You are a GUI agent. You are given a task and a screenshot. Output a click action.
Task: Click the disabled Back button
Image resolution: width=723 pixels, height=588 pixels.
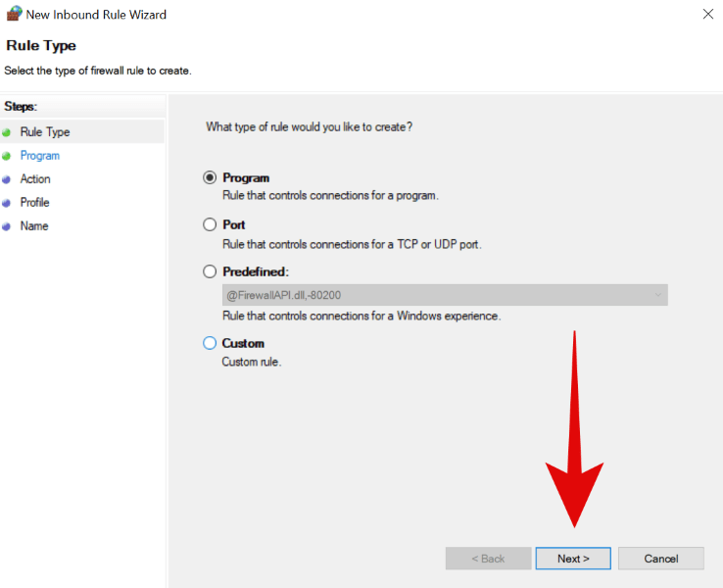[488, 559]
